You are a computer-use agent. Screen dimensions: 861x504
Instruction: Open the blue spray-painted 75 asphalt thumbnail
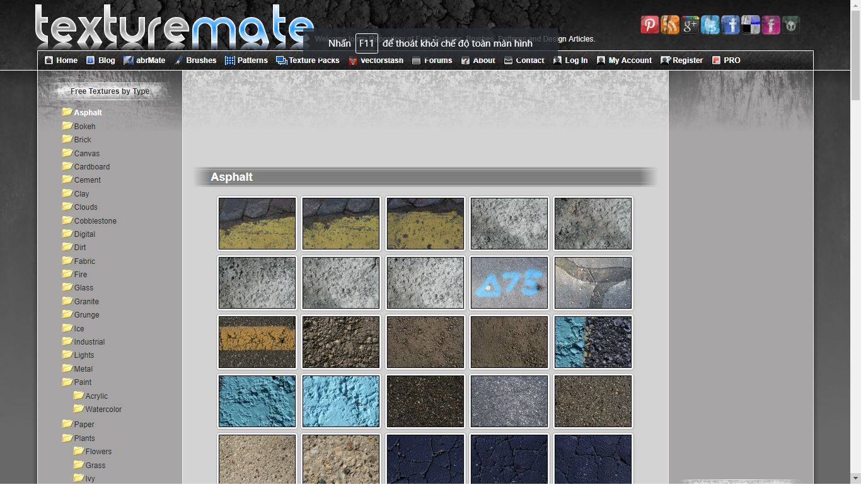point(509,283)
